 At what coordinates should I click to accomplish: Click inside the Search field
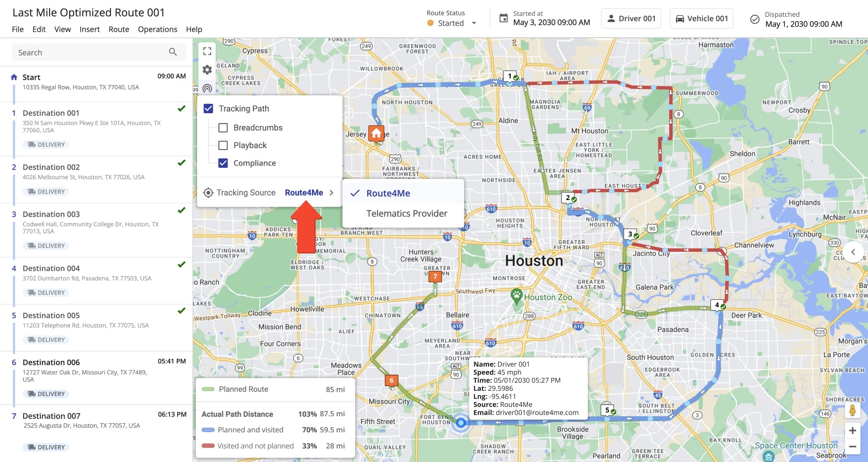click(x=85, y=52)
